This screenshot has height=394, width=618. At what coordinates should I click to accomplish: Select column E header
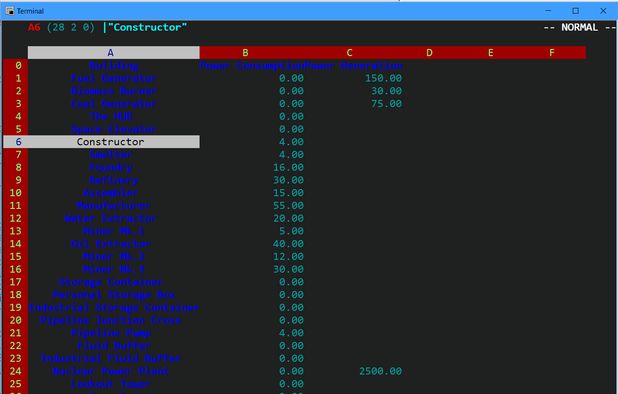click(x=491, y=52)
